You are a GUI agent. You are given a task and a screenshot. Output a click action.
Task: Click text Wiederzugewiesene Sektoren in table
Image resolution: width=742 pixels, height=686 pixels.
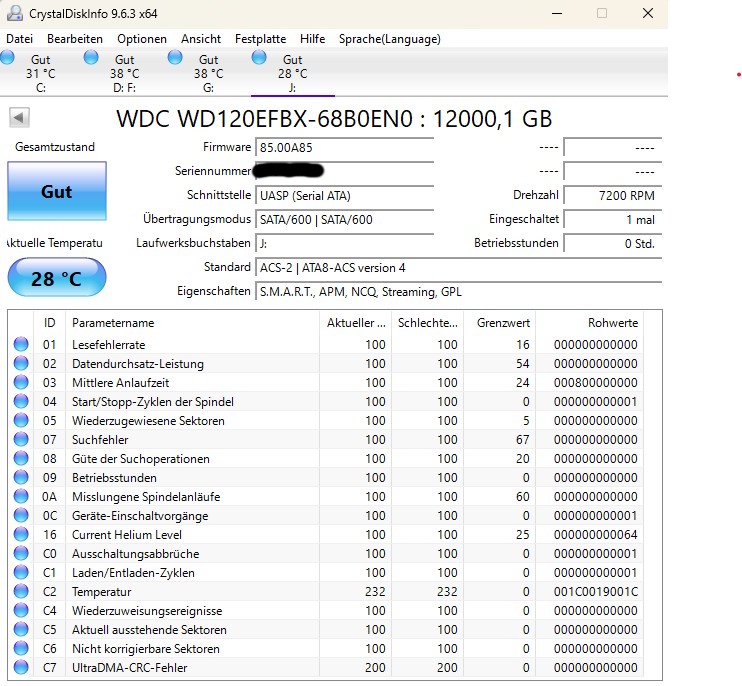click(148, 421)
